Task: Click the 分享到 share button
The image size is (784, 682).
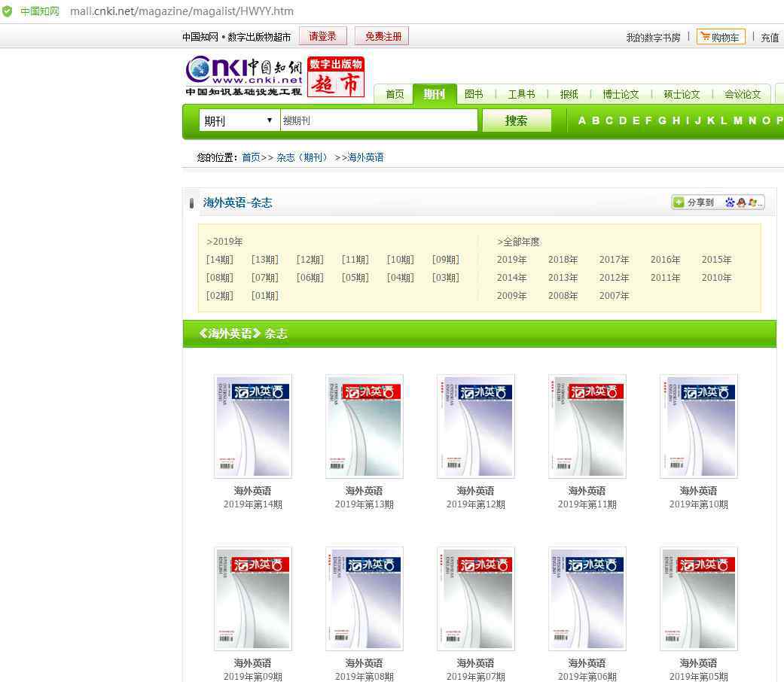Action: tap(718, 202)
